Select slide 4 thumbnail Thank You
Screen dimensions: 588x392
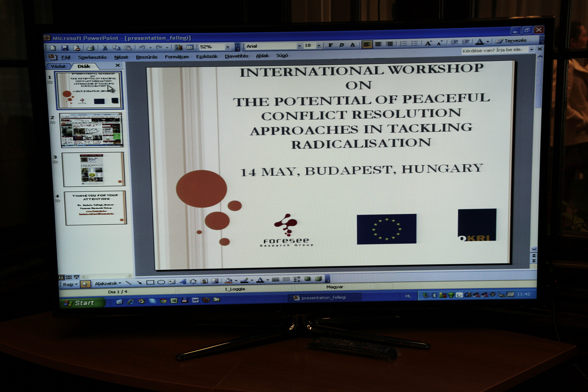(95, 208)
